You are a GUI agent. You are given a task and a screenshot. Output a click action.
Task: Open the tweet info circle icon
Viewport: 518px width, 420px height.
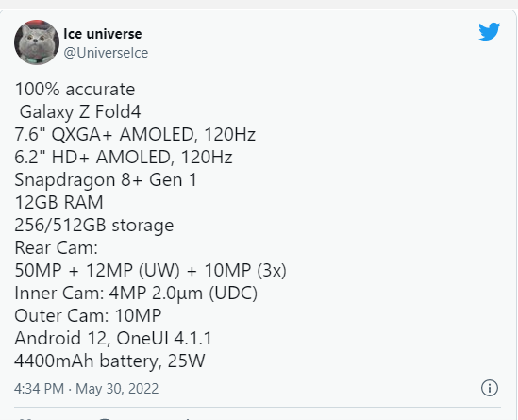tap(490, 388)
